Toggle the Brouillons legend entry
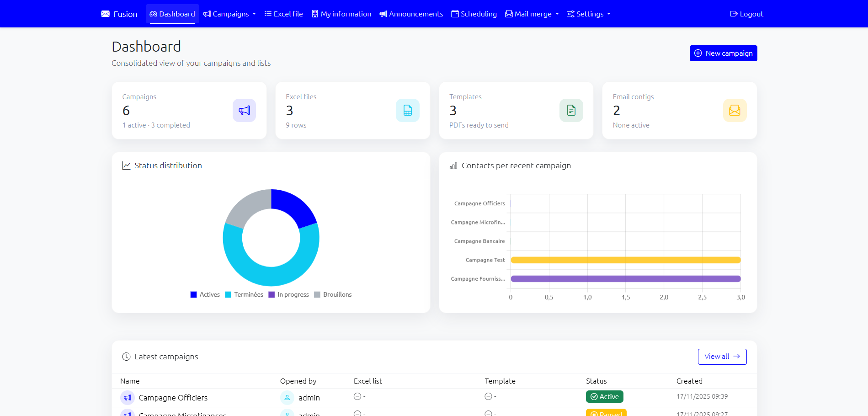868x416 pixels. click(x=333, y=295)
